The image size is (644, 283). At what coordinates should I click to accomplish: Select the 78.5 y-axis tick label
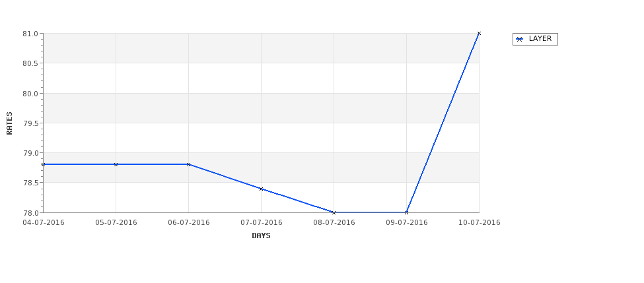30,183
